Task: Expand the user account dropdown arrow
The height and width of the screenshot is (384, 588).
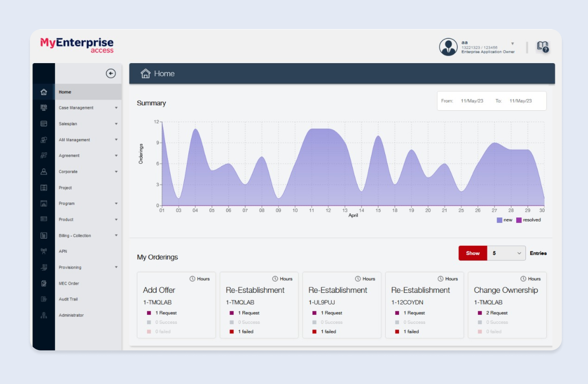Action: click(513, 44)
